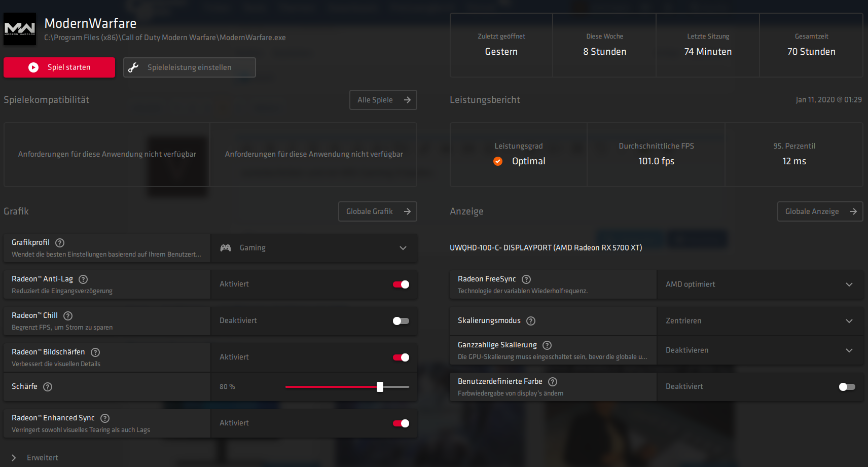
Task: Click the wrench icon for Spieleleistung einstellen
Action: [133, 67]
